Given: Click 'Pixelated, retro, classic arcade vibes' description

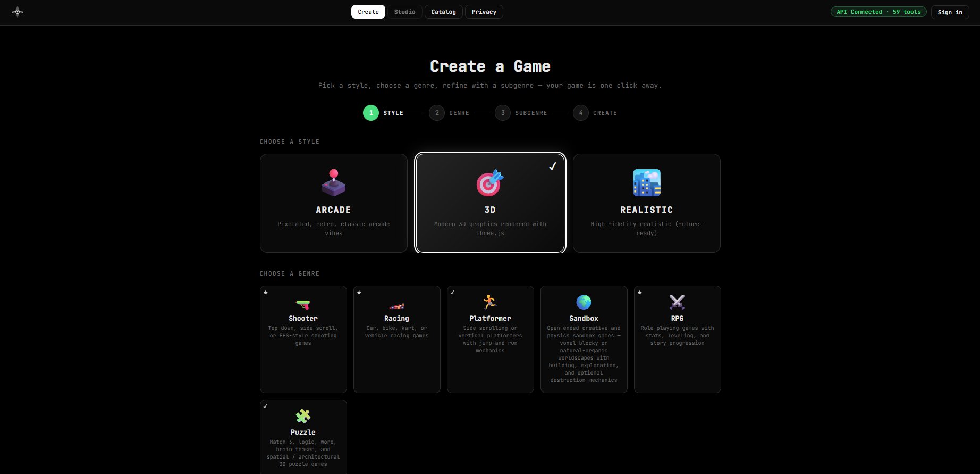Looking at the screenshot, I should [334, 229].
